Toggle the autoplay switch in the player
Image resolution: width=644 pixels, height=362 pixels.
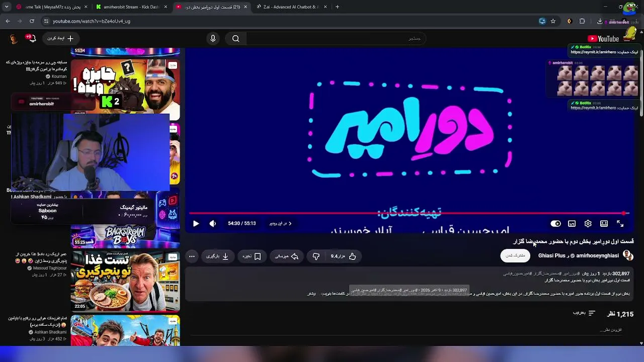tap(555, 224)
